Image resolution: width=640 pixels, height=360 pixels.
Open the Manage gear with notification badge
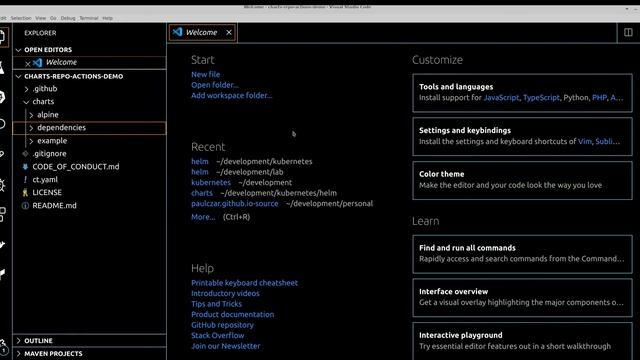(3, 347)
